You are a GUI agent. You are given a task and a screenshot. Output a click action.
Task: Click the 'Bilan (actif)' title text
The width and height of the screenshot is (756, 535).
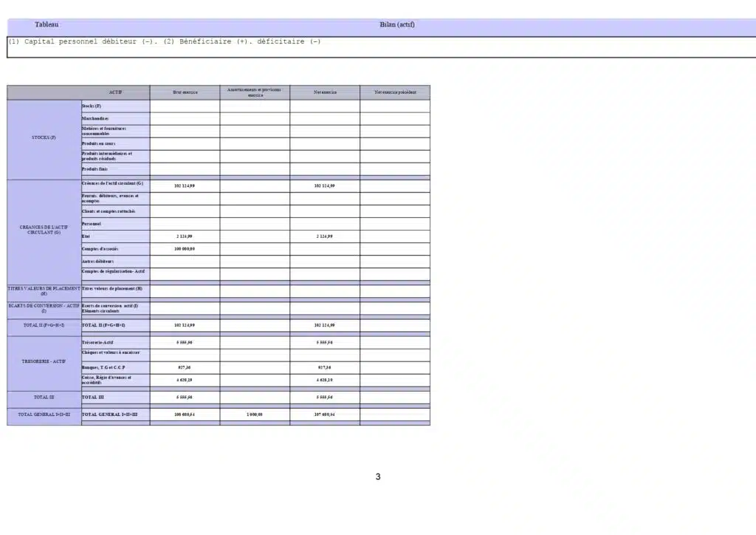tap(396, 25)
